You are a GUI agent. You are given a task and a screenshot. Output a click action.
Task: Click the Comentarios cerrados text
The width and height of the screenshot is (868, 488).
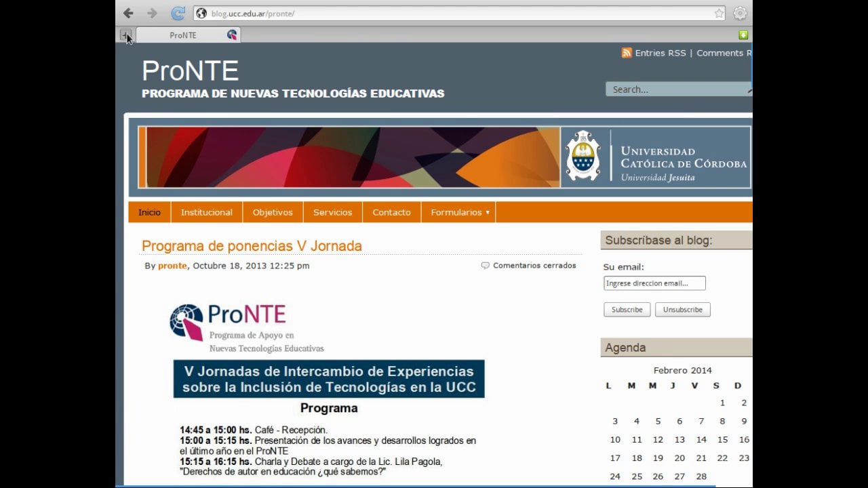[534, 266]
